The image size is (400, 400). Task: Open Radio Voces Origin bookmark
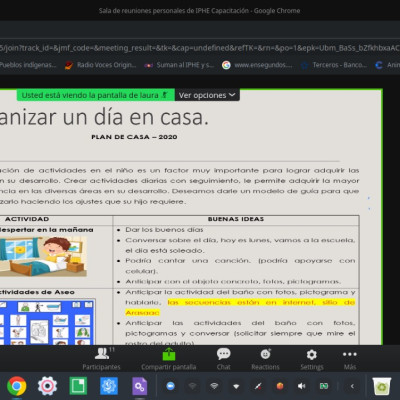click(101, 65)
